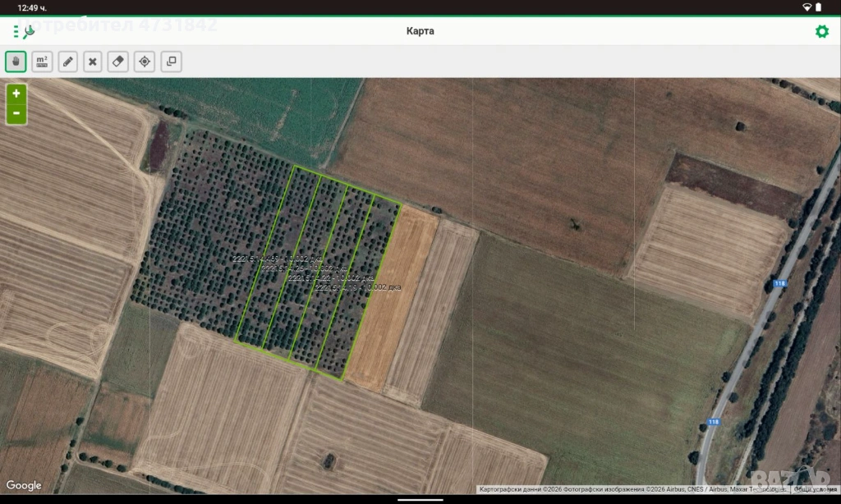Click the Google logo on the map
Viewport: 841px width, 504px height.
click(24, 486)
